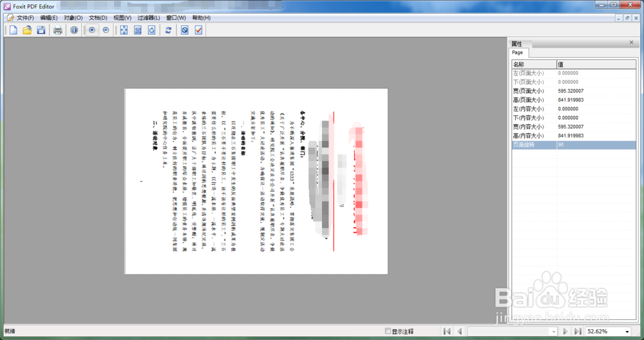Click the 就绪 status text
This screenshot has height=340, width=644.
[x=10, y=331]
